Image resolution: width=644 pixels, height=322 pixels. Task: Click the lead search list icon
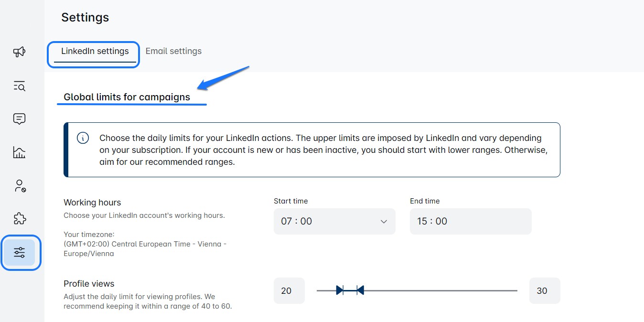(x=19, y=86)
